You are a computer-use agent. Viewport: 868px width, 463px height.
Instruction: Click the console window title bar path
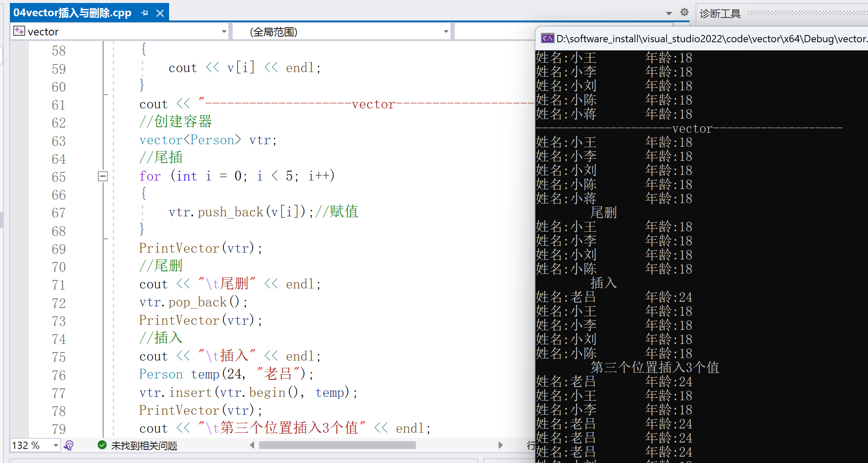point(709,39)
